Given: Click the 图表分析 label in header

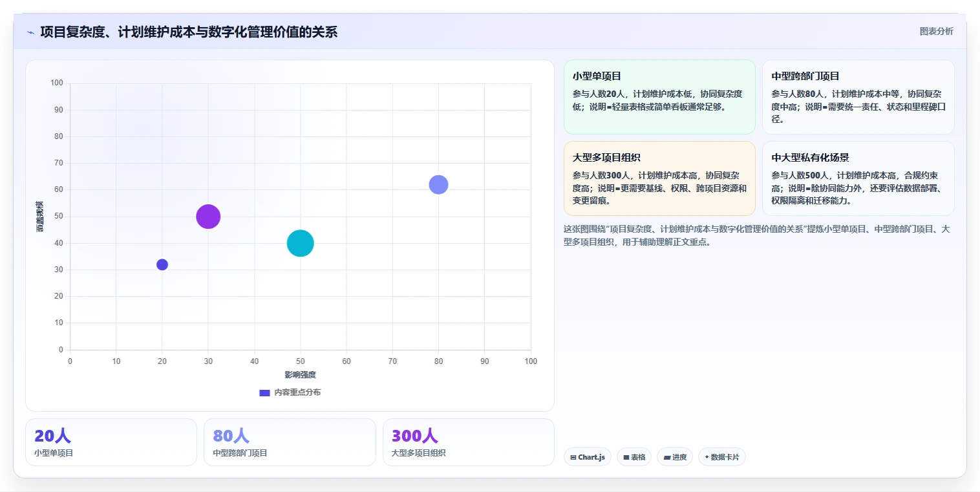Looking at the screenshot, I should [x=936, y=31].
